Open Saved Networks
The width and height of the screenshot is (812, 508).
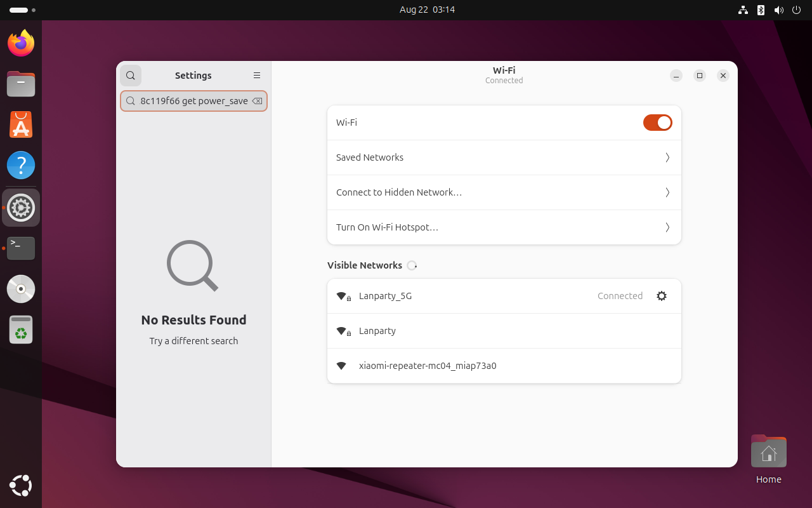[x=504, y=157]
